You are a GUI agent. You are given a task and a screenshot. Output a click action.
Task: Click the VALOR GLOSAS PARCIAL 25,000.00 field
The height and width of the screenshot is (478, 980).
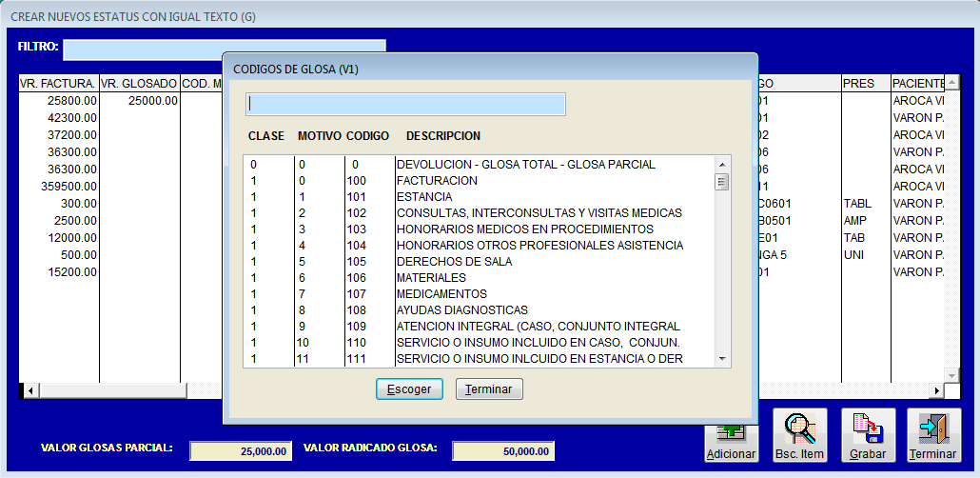click(x=241, y=451)
